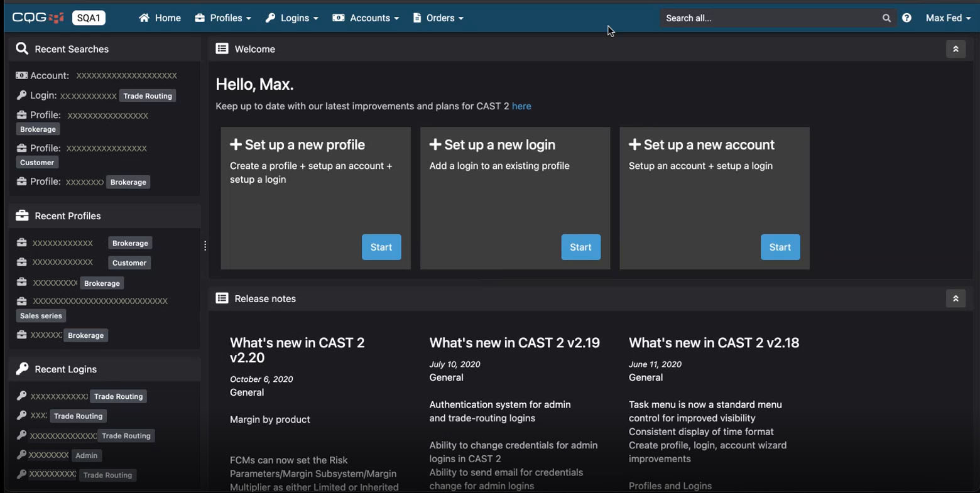The height and width of the screenshot is (493, 980).
Task: Click the SQA1 environment badge
Action: (x=89, y=18)
